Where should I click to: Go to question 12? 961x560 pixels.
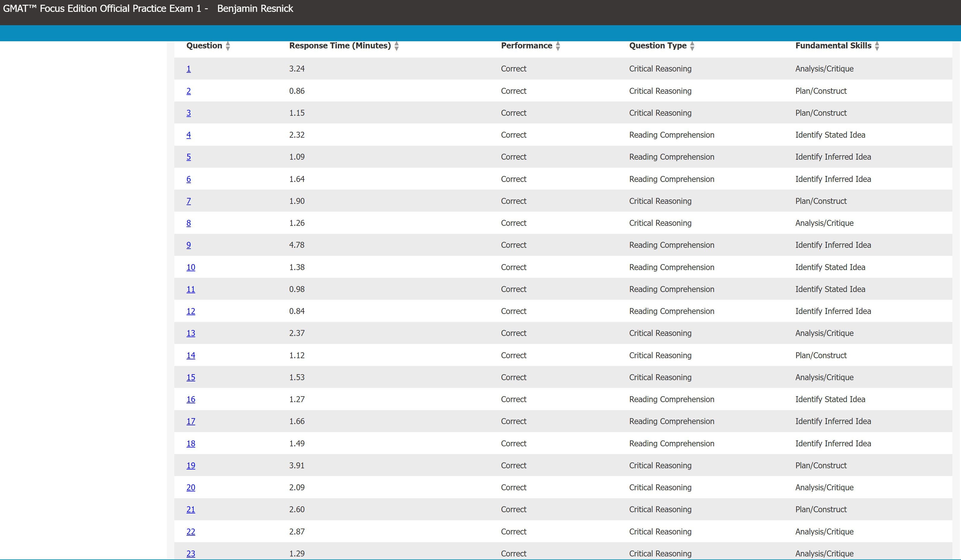191,311
